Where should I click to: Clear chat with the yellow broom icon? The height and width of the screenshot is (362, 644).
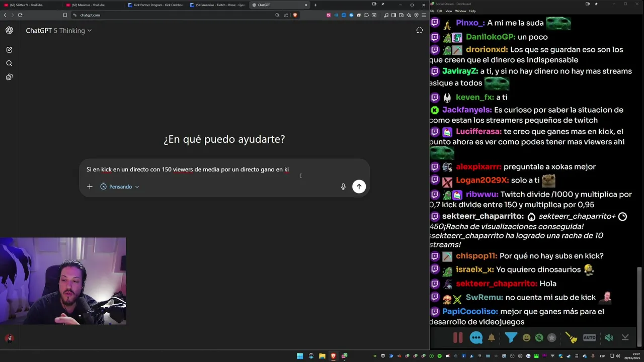(571, 338)
